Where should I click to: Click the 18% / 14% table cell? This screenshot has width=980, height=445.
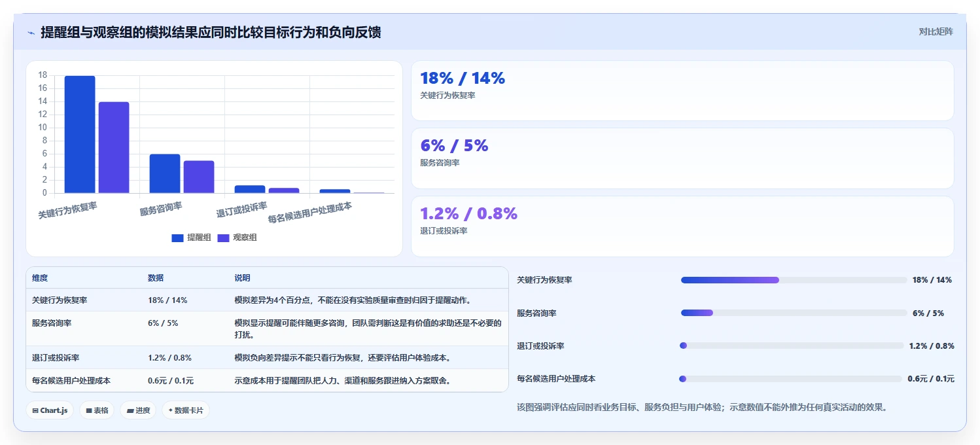point(167,300)
